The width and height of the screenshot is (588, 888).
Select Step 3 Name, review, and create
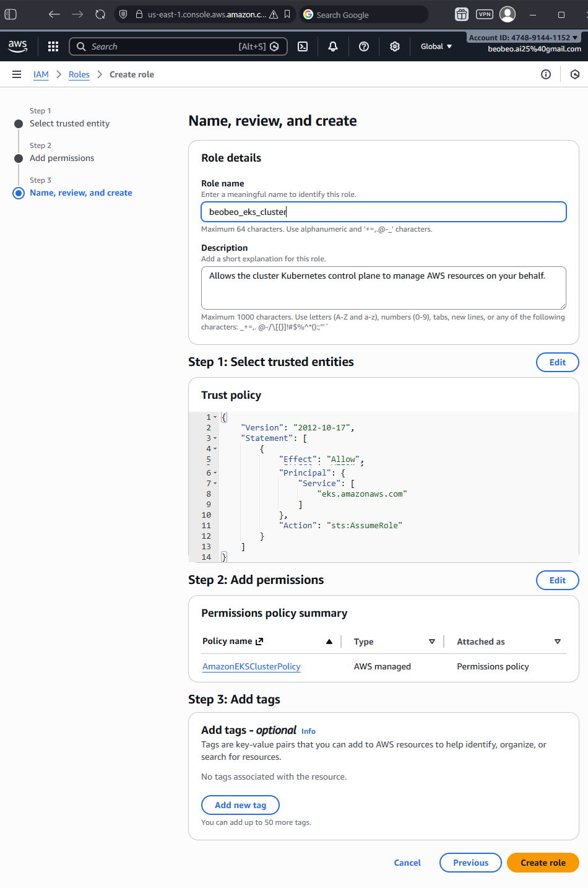click(80, 193)
